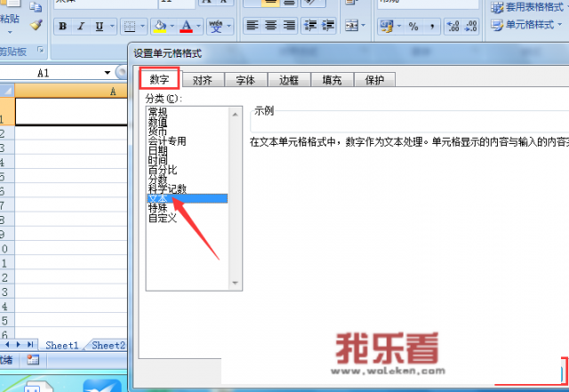Switch to the 保护 tab
Viewport: 569px width, 392px height.
[374, 80]
